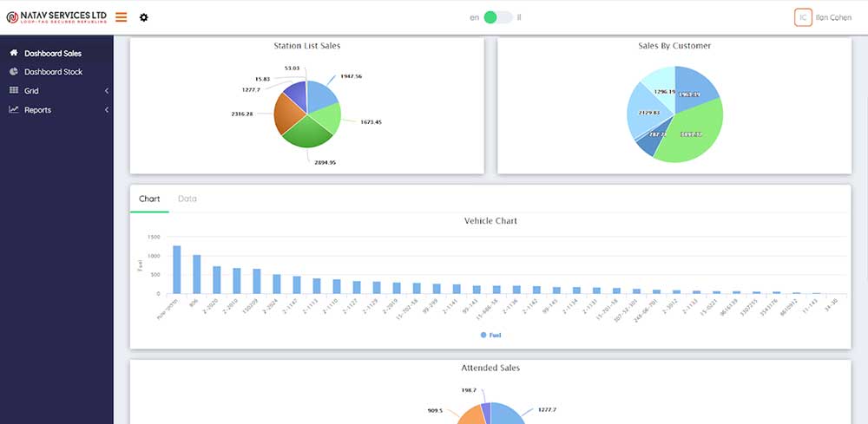Image resolution: width=868 pixels, height=424 pixels.
Task: Click the 1000 value on Vehicle Chart axis
Action: coord(154,256)
